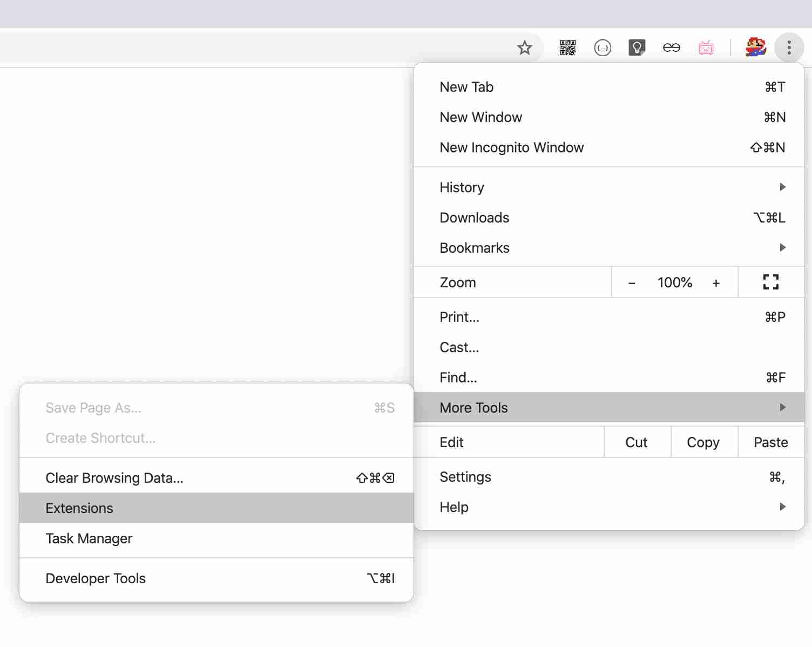The image size is (812, 647).
Task: Open Developer Tools
Action: [x=216, y=578]
